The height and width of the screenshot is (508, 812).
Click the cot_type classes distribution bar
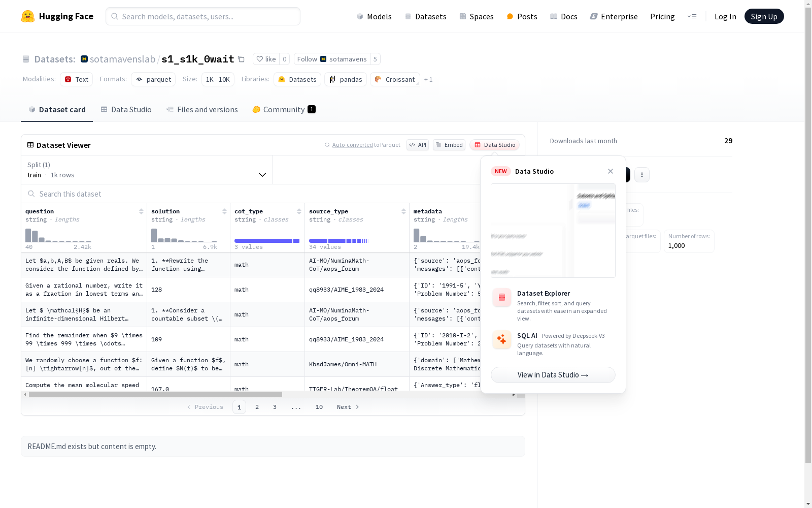pos(267,241)
